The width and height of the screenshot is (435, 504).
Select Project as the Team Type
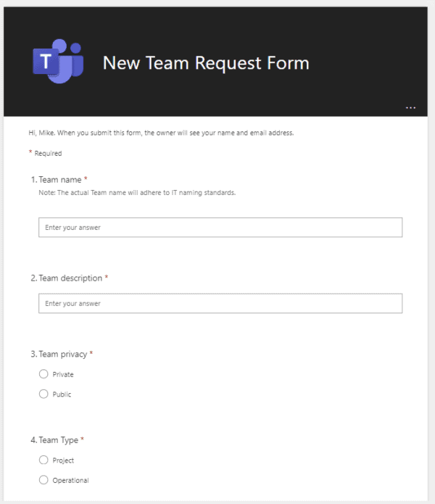pyautogui.click(x=43, y=460)
